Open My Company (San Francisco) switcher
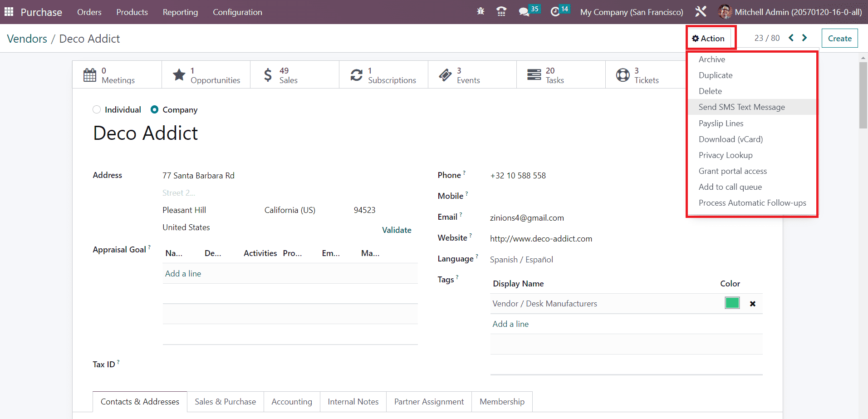 click(x=631, y=12)
